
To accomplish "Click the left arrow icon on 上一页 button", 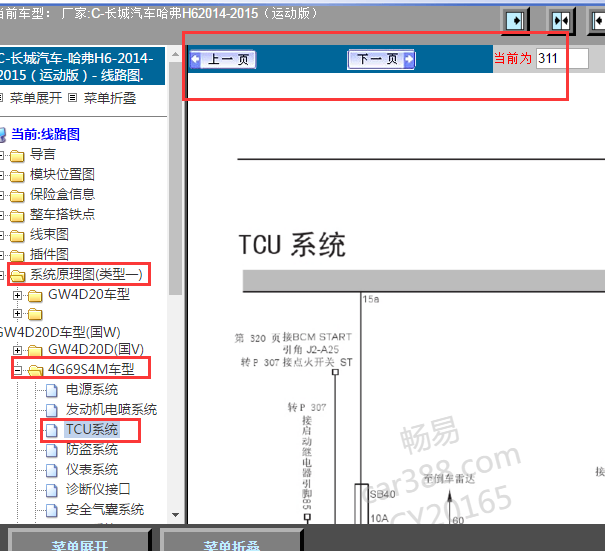I will (196, 59).
